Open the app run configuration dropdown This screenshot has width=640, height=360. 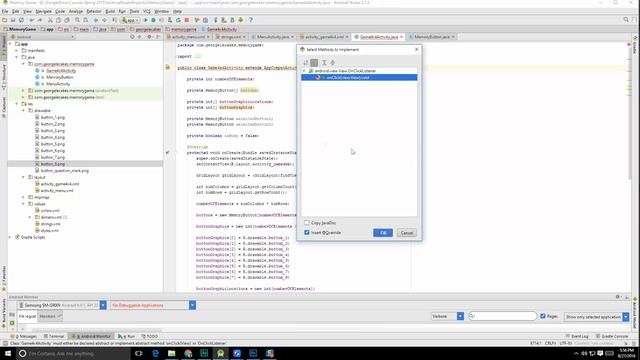(131, 20)
